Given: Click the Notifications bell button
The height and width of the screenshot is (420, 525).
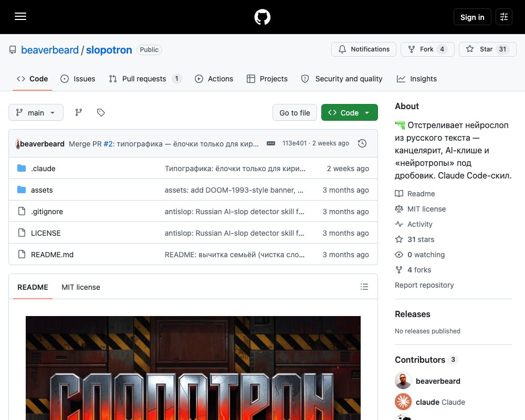Looking at the screenshot, I should point(364,49).
